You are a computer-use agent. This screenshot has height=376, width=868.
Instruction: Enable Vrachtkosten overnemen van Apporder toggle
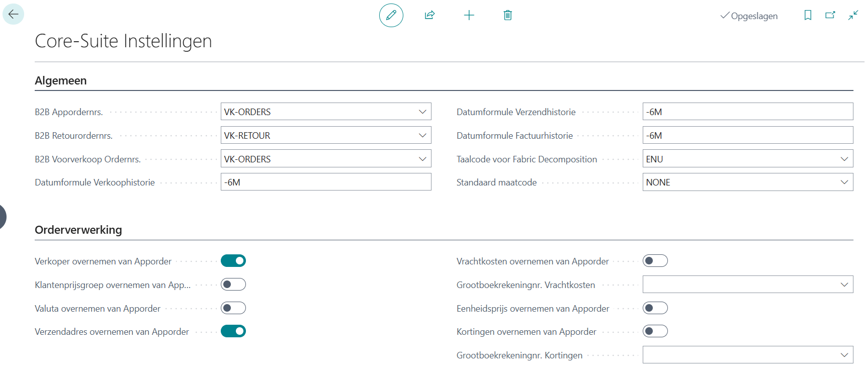point(655,261)
